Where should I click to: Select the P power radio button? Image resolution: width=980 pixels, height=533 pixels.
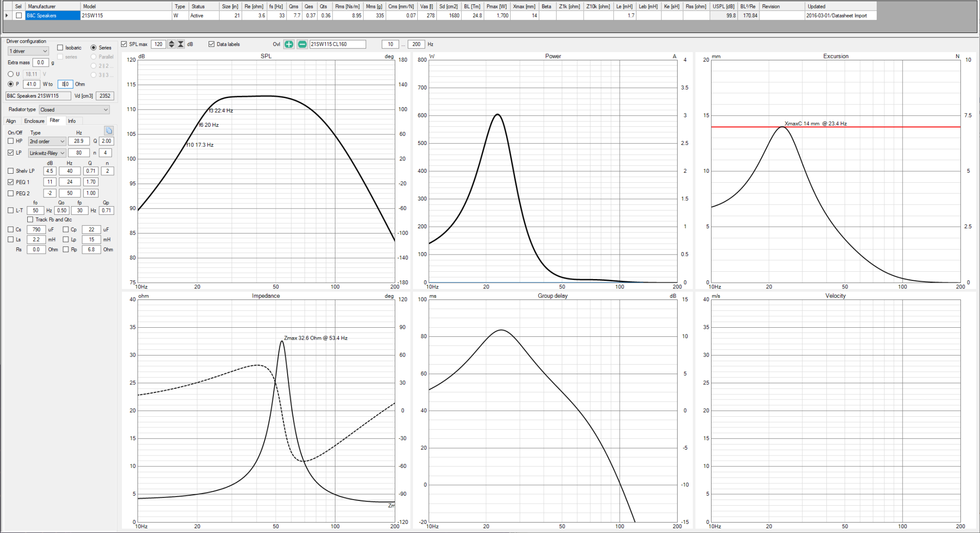[x=11, y=84]
